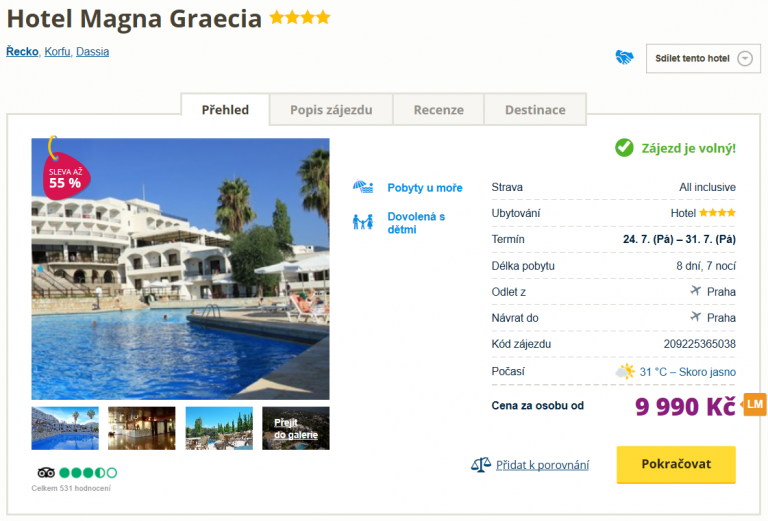The image size is (768, 521).
Task: Click the SLEVA AŽ 55 % discount tag
Action: [x=65, y=175]
